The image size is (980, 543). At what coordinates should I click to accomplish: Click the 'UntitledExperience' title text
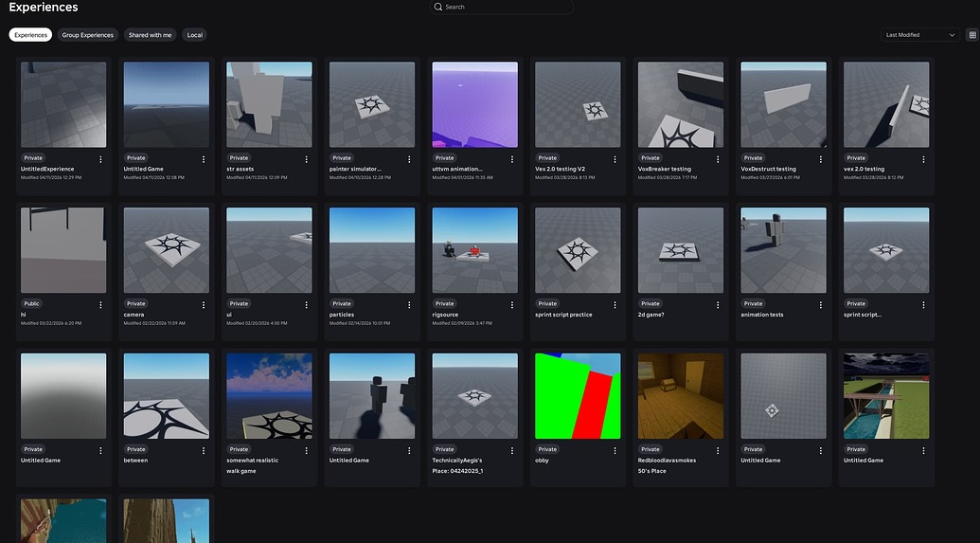click(47, 169)
